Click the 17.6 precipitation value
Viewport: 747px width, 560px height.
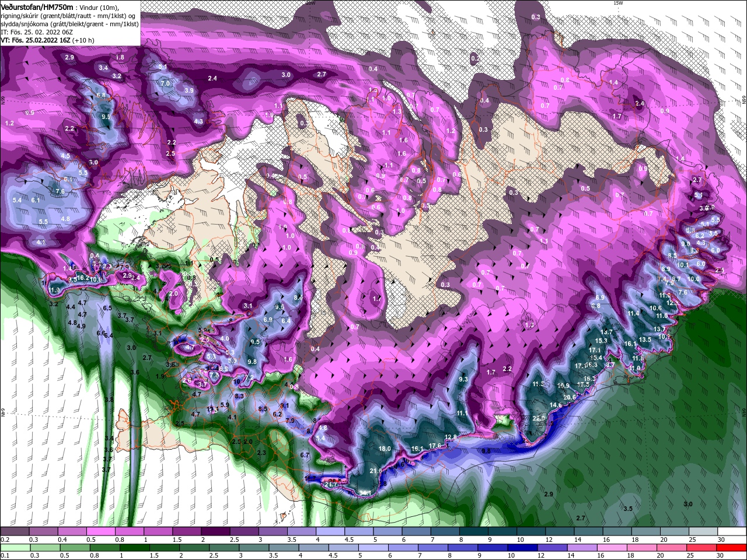coord(435,446)
